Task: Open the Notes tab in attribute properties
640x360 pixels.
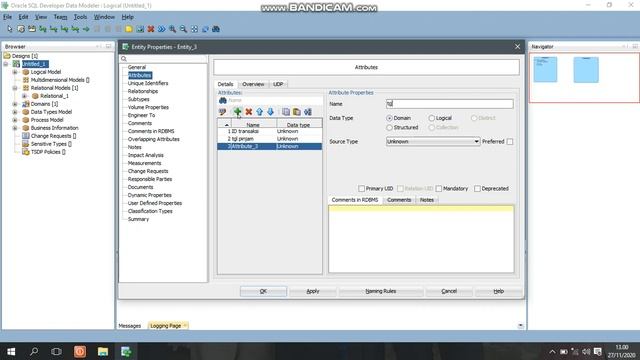Action: point(427,200)
